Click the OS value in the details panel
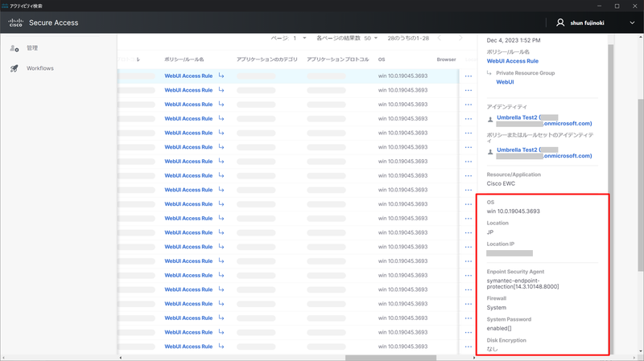 tap(513, 211)
